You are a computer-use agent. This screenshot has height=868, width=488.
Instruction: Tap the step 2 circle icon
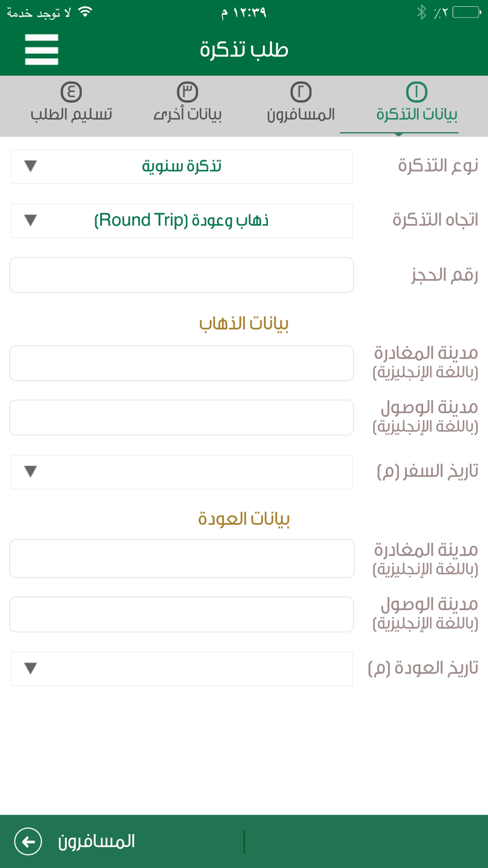(301, 92)
